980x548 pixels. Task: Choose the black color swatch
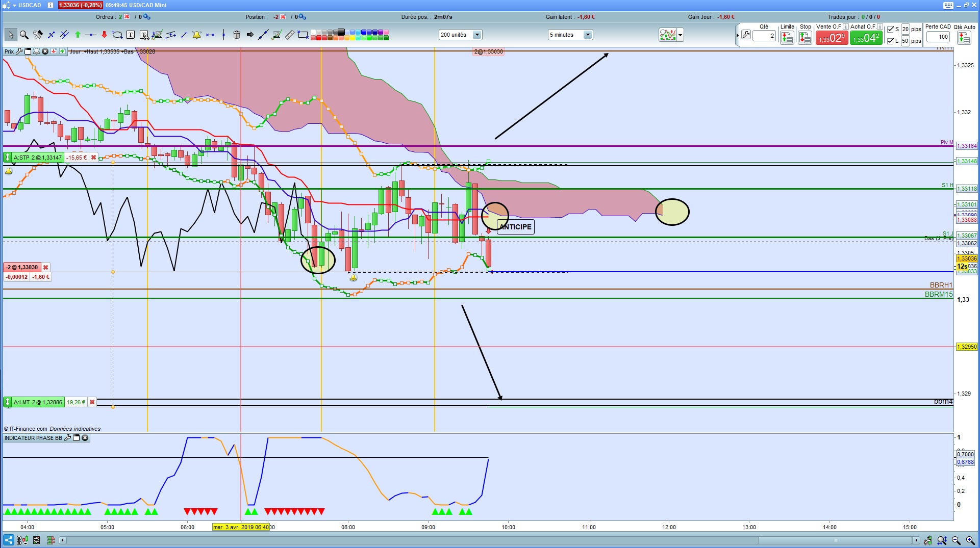pyautogui.click(x=341, y=32)
